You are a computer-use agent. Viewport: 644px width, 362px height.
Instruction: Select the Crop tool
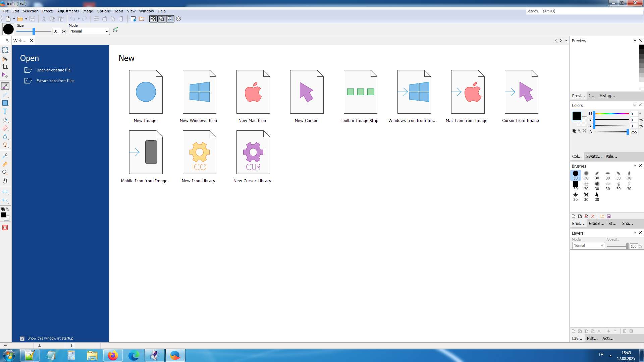pos(5,67)
